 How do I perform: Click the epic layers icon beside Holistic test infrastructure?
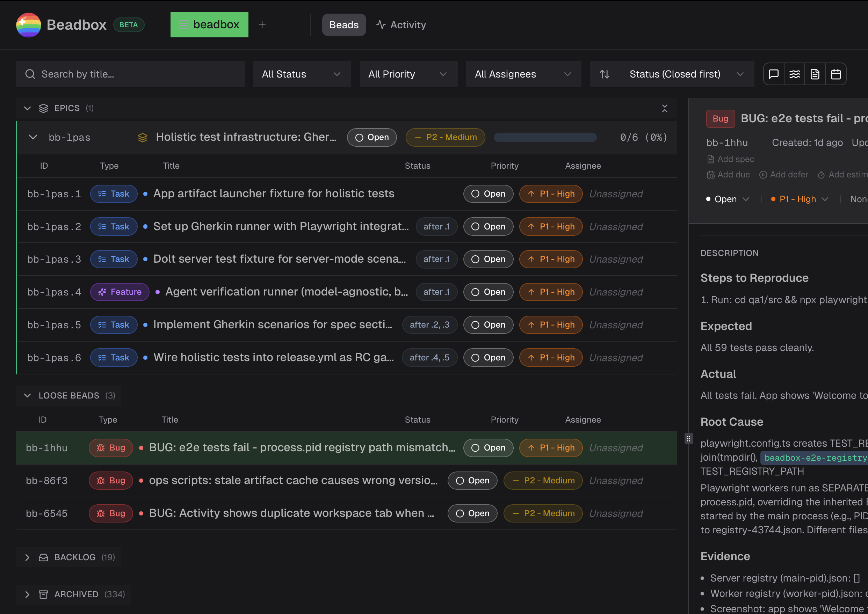143,137
